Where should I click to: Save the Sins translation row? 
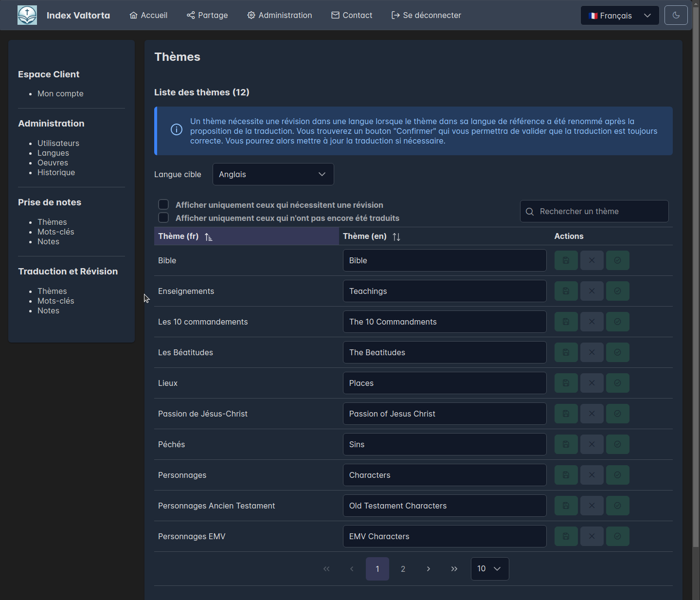pos(566,444)
